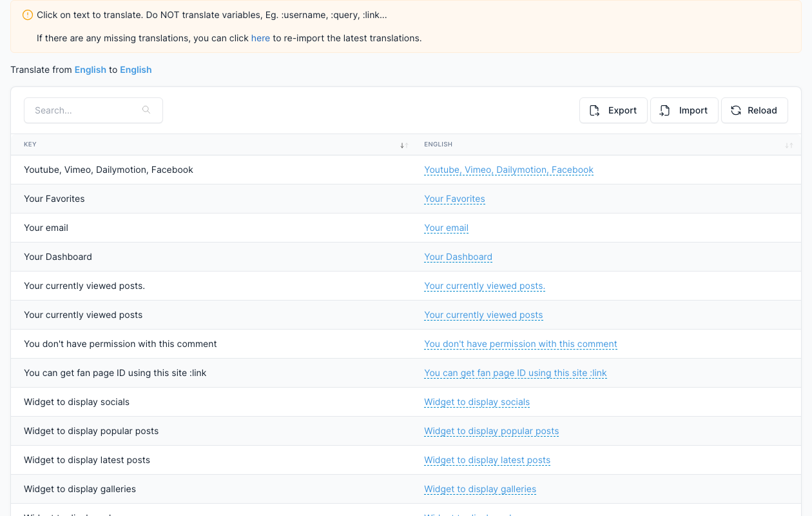Sort by ENGLISH column arrows

pos(789,145)
